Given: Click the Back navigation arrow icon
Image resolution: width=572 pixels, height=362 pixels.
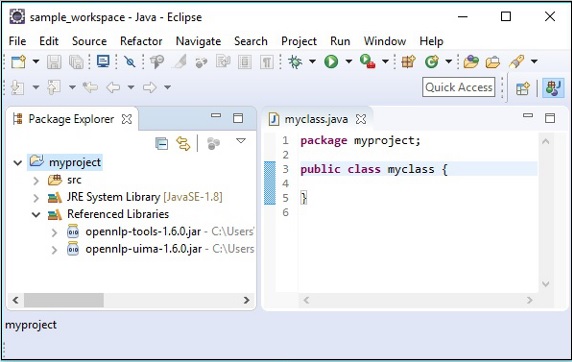Looking at the screenshot, I should (x=113, y=88).
